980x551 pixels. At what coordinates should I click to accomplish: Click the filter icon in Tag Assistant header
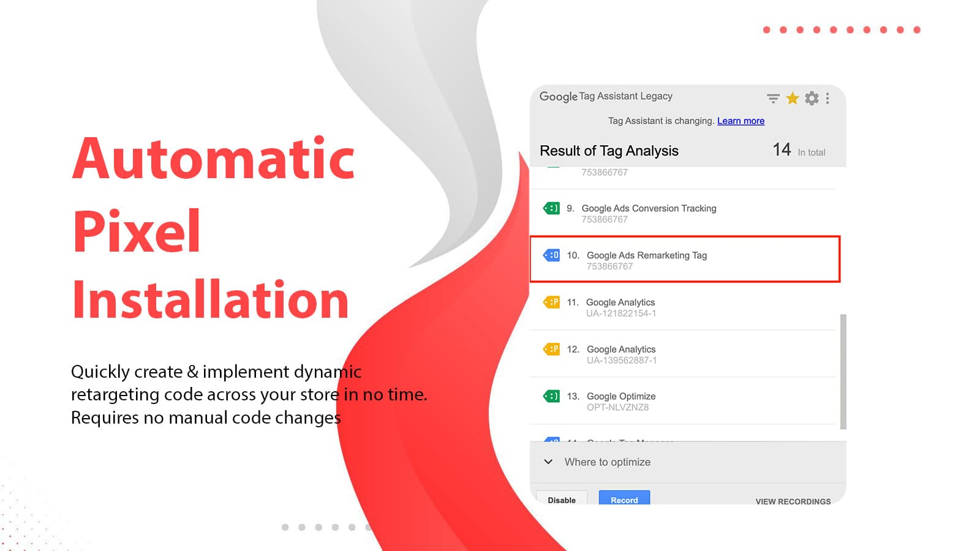773,98
